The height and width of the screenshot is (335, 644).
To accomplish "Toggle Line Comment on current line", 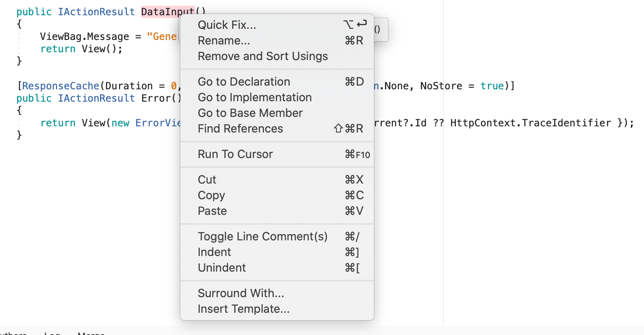I will pos(263,236).
